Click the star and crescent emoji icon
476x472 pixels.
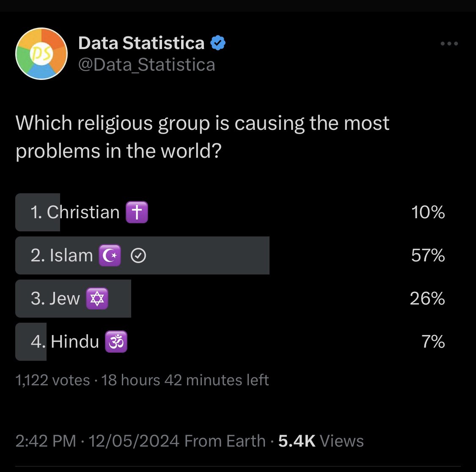coord(110,255)
